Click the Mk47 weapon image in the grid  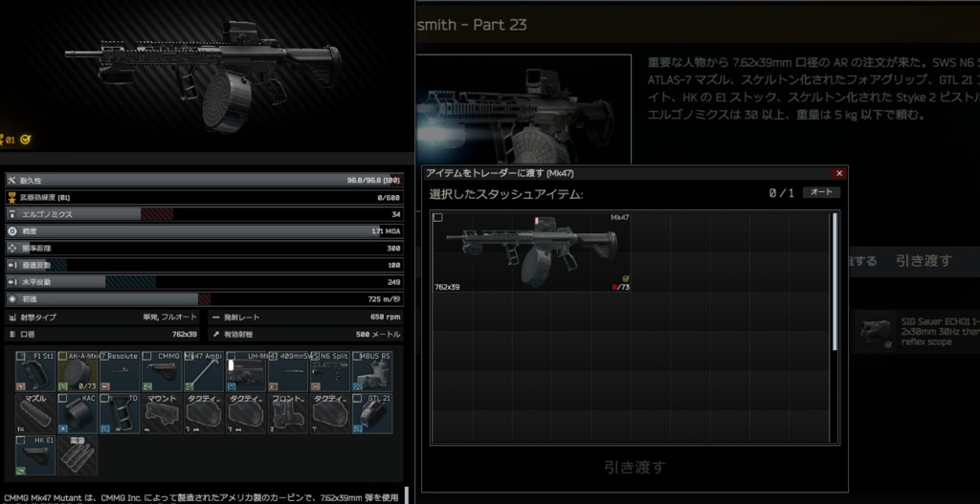coord(532,252)
